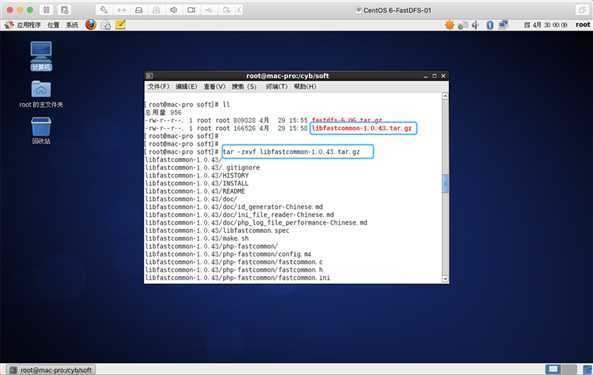Click the .gitignore output line
The height and width of the screenshot is (375, 593).
click(202, 167)
